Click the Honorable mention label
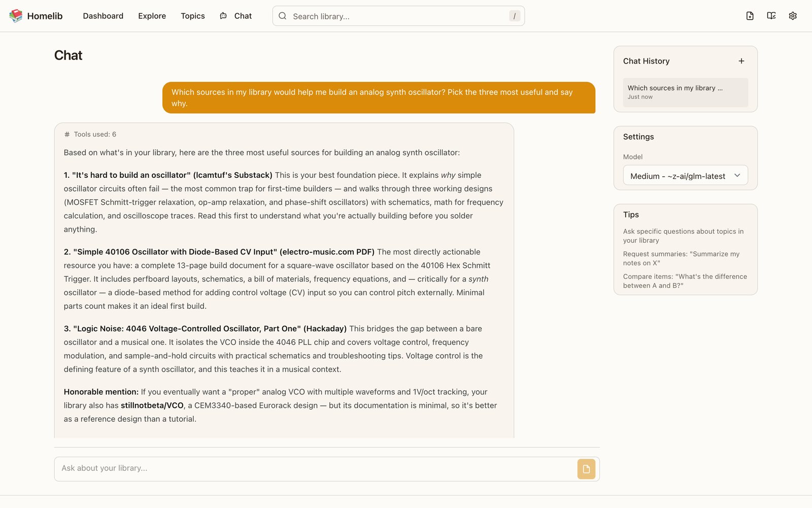This screenshot has height=508, width=812. click(101, 392)
